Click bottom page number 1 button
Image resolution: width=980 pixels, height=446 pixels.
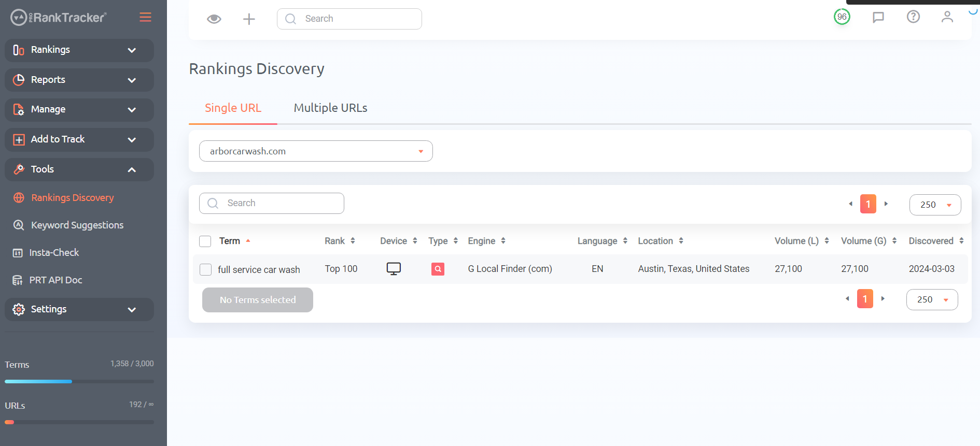click(x=865, y=299)
